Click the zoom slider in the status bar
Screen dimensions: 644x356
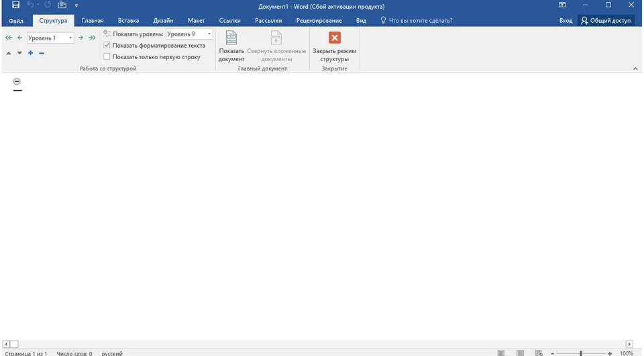580,353
